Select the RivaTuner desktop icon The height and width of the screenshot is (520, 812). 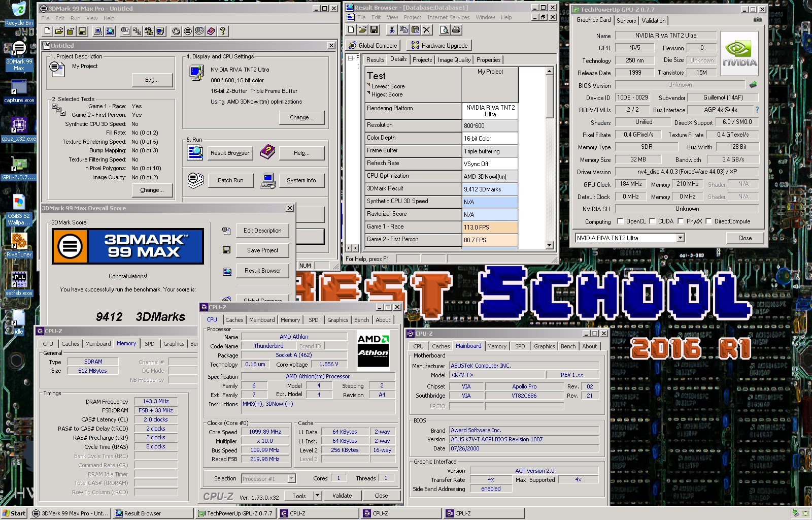coord(19,246)
